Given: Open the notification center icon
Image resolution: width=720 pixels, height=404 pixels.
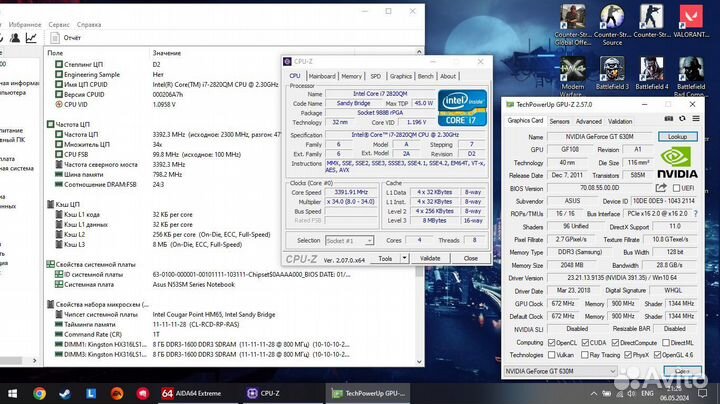Looking at the screenshot, I should pos(702,393).
